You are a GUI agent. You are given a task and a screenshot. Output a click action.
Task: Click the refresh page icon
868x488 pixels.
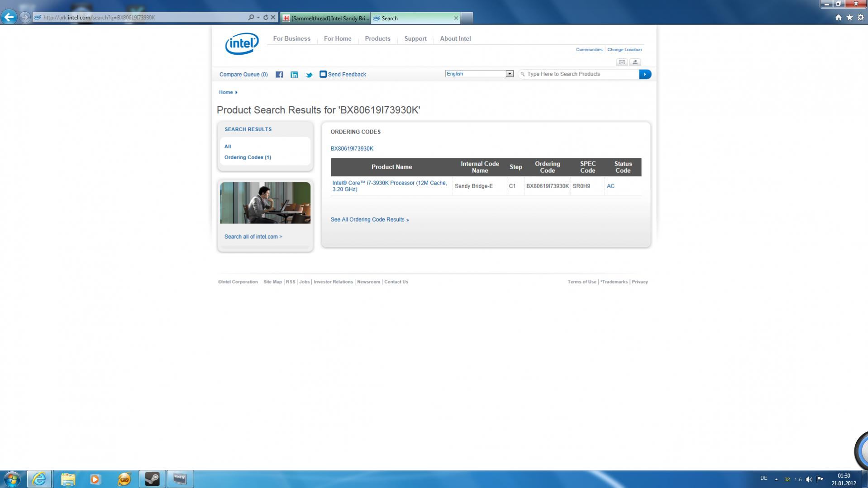coord(266,17)
